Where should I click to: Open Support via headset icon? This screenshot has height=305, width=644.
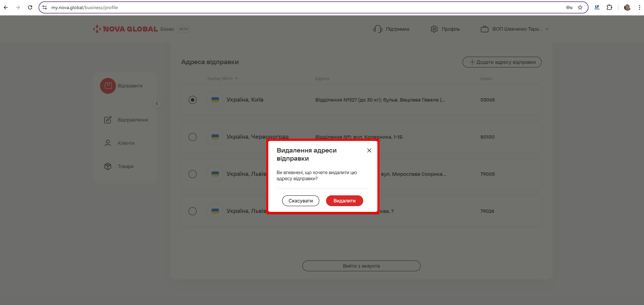378,29
